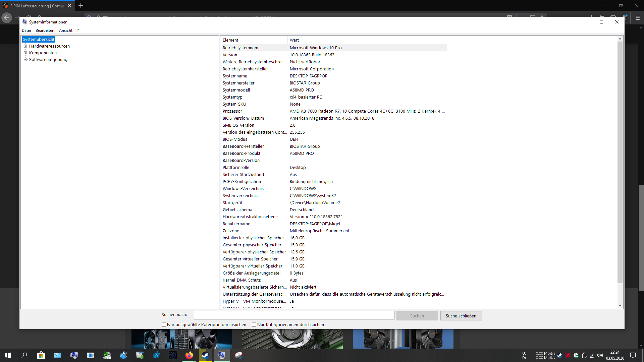This screenshot has width=644, height=362.
Task: Open Steam from the taskbar
Action: [x=205, y=355]
